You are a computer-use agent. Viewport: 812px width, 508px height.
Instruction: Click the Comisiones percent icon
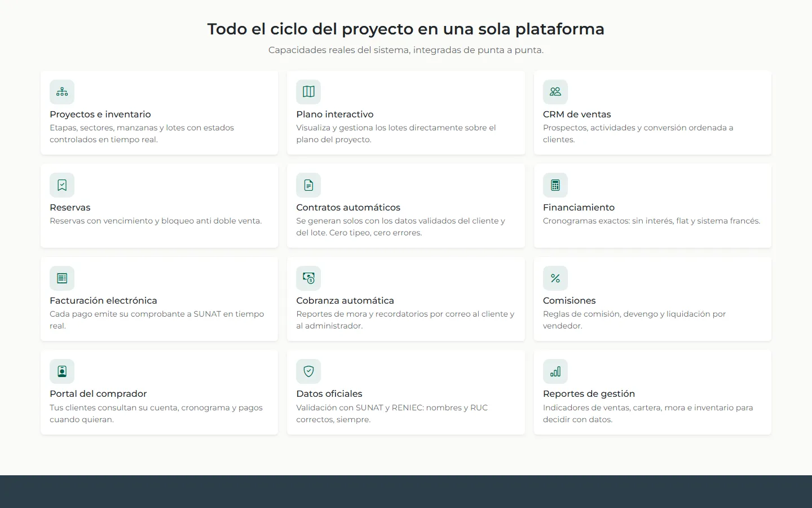point(555,278)
